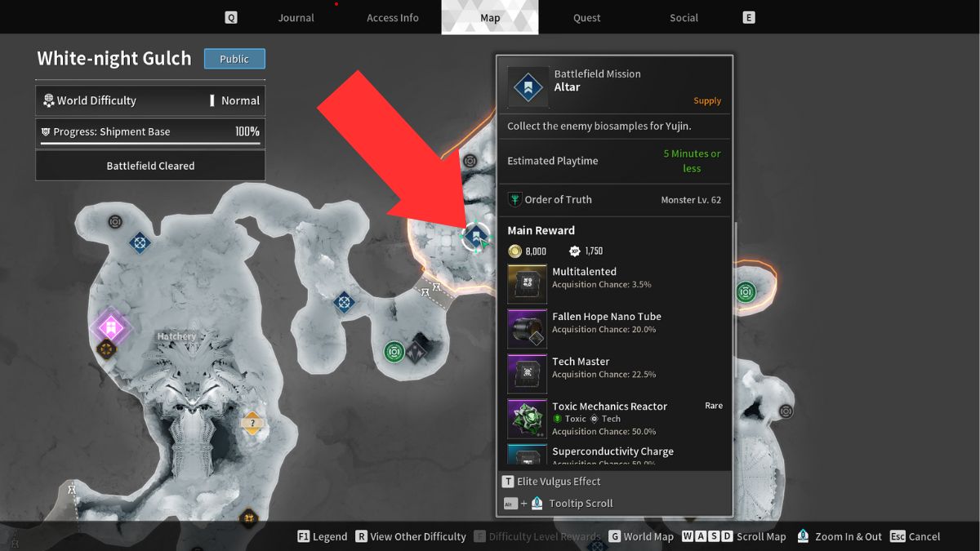980x551 pixels.
Task: Click the Order of Truth faction icon
Action: [x=515, y=199]
